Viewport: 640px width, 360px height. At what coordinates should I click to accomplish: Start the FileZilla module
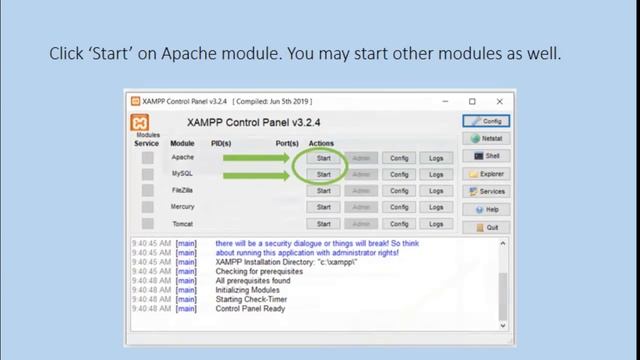[323, 191]
